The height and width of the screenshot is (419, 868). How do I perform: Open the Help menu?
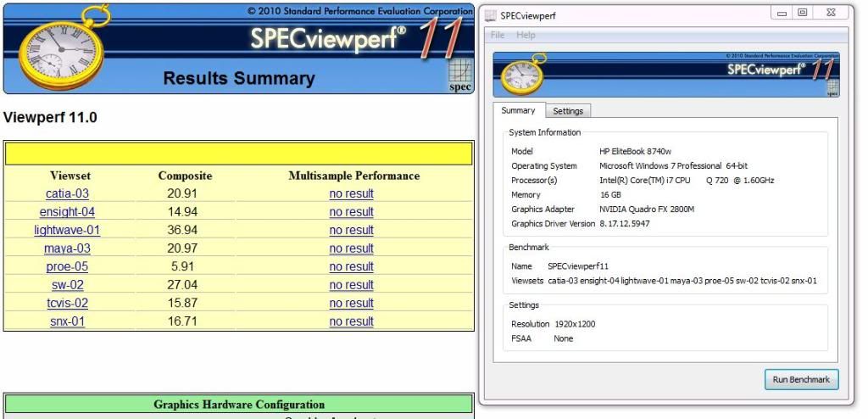pos(526,35)
